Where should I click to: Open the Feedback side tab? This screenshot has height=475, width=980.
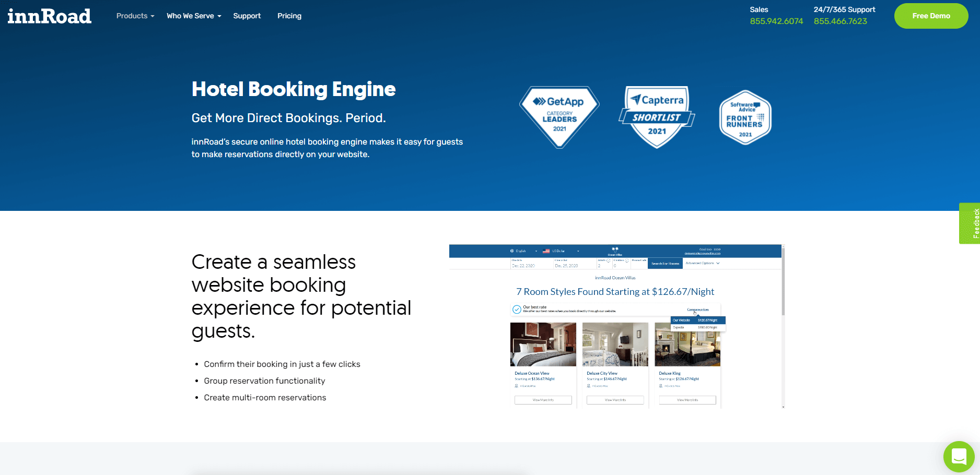[x=970, y=223]
